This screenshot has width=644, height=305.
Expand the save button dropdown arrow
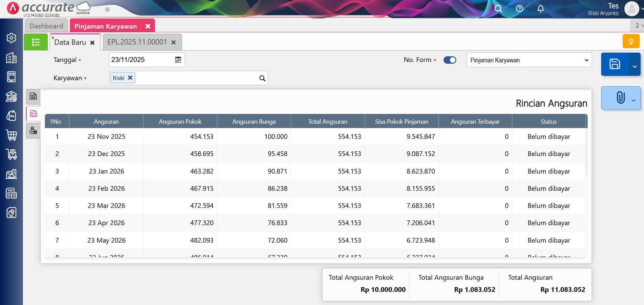[x=635, y=66]
